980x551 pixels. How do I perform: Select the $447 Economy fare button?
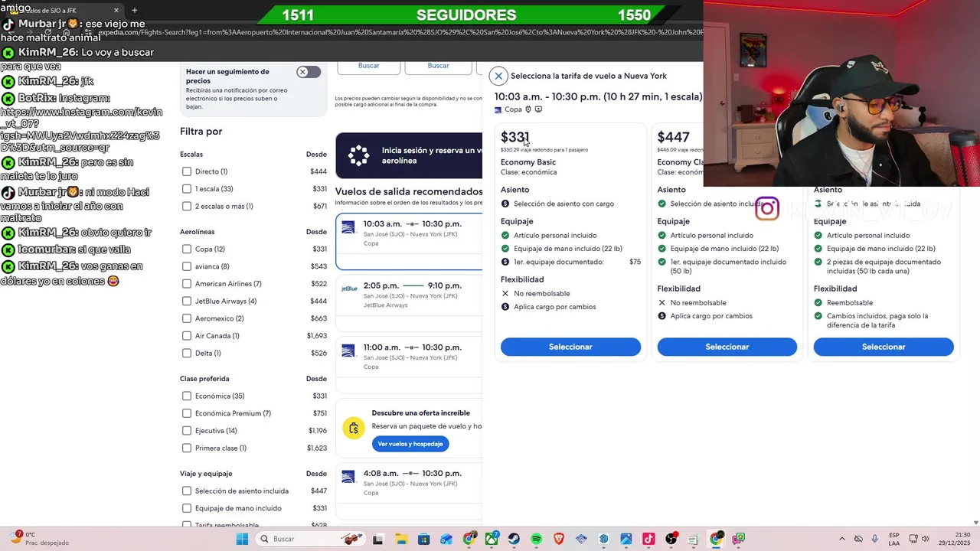click(727, 347)
